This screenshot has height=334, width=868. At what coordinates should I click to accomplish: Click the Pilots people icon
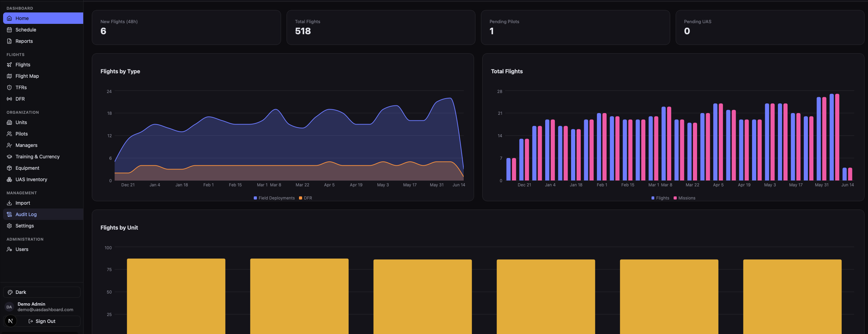9,134
